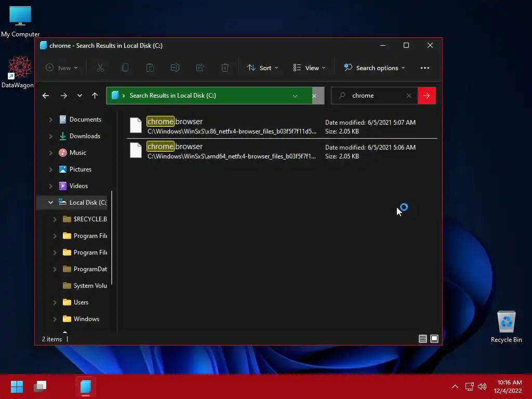Open My Computer desktop icon
This screenshot has height=399, width=532.
point(20,21)
